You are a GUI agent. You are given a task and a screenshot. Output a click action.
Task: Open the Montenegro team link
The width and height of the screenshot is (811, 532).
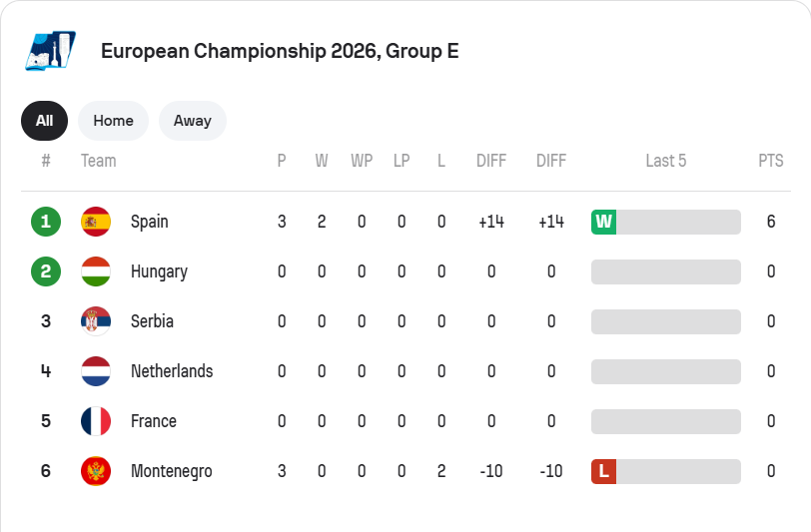click(x=171, y=471)
